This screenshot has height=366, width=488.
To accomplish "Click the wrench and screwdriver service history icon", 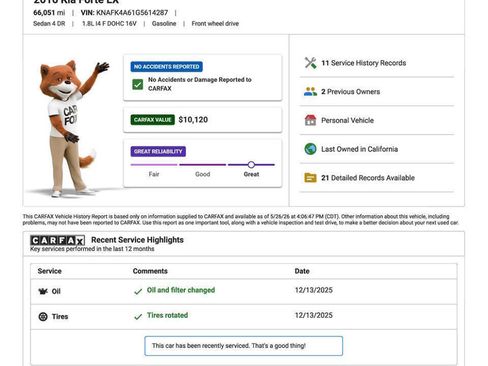I will (x=310, y=63).
